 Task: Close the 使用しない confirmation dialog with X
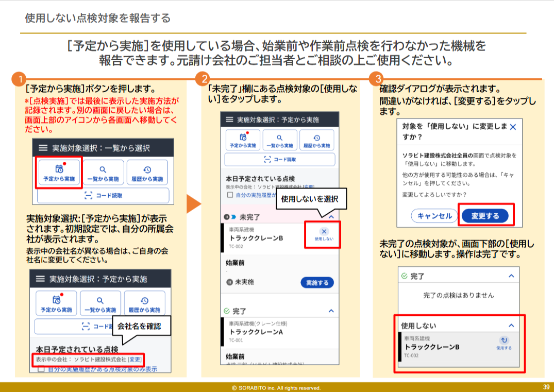click(512, 127)
